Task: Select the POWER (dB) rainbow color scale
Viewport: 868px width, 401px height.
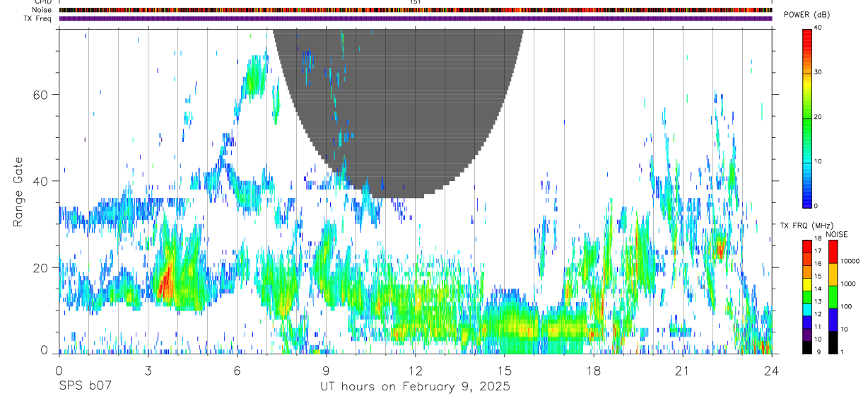Action: click(x=807, y=117)
